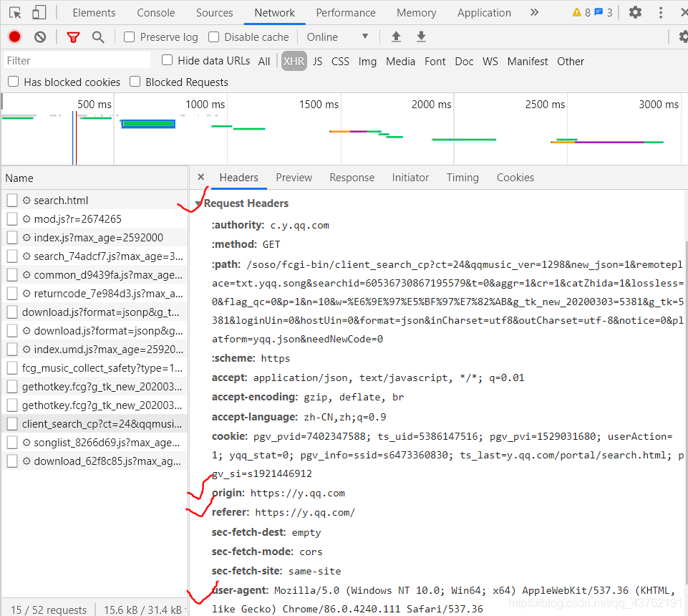Image resolution: width=688 pixels, height=616 pixels.
Task: Check Has blocked cookies option
Action: 13,82
